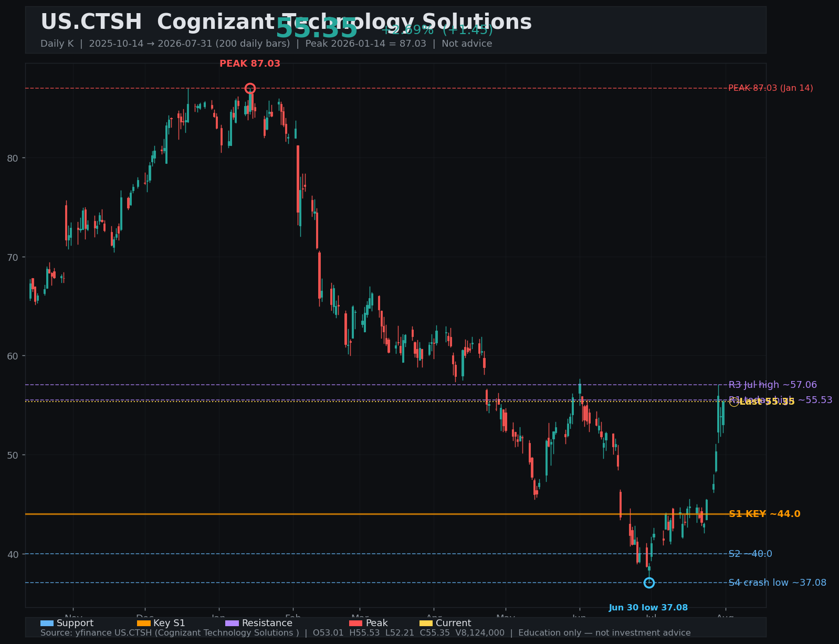
Task: Click the "Jun 30 low 37.08" annotation
Action: click(x=648, y=608)
